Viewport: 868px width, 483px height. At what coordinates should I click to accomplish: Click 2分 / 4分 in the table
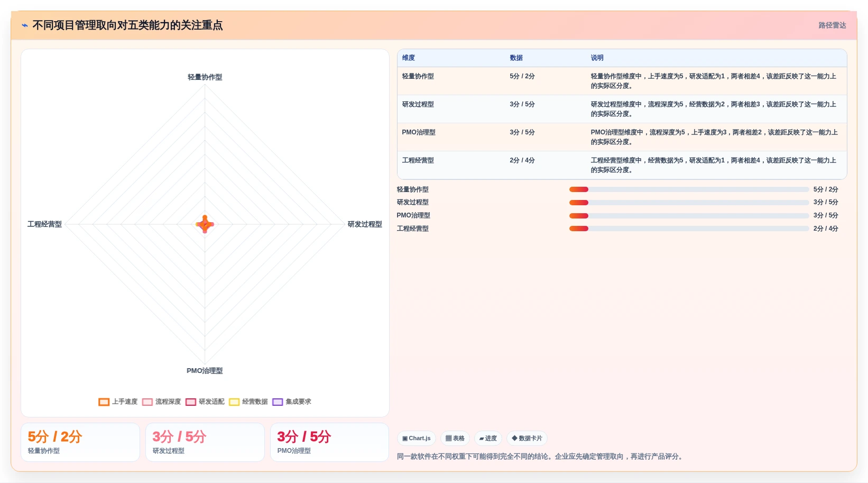[x=522, y=160]
